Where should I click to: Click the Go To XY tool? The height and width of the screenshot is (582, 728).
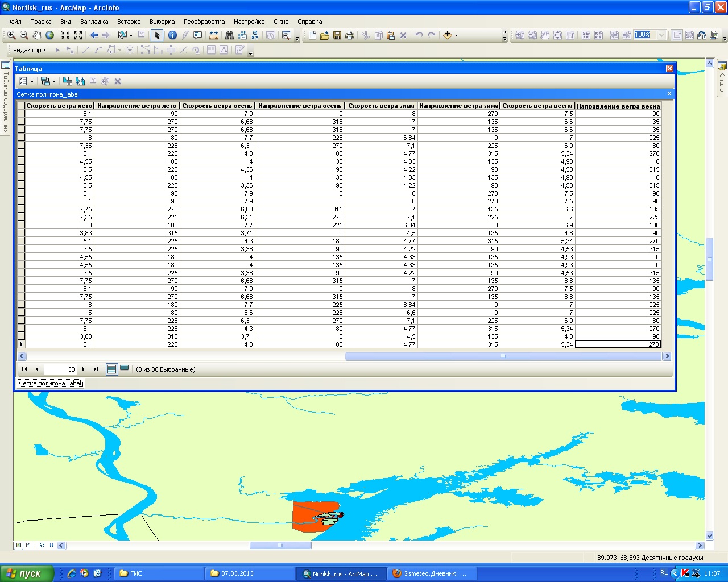[x=255, y=35]
